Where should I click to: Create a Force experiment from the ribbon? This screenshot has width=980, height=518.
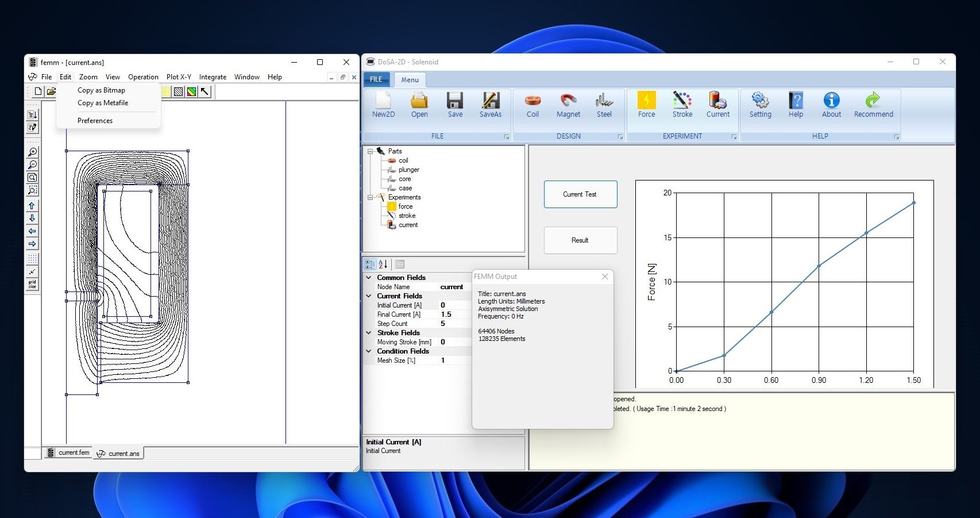coord(646,105)
